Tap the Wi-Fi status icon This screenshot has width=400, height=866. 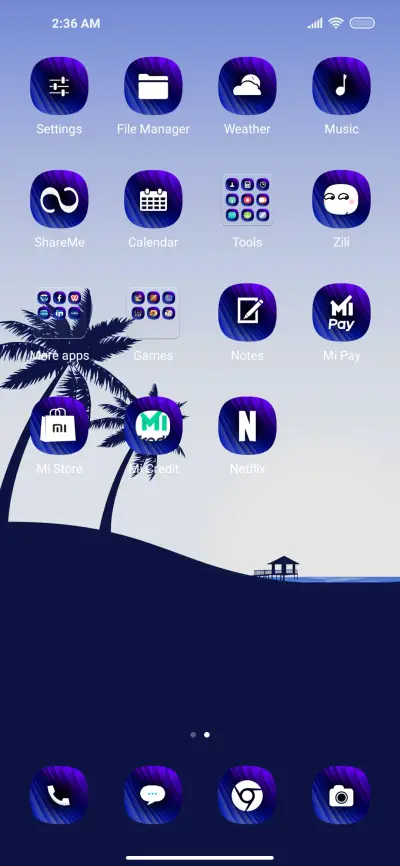(x=335, y=23)
